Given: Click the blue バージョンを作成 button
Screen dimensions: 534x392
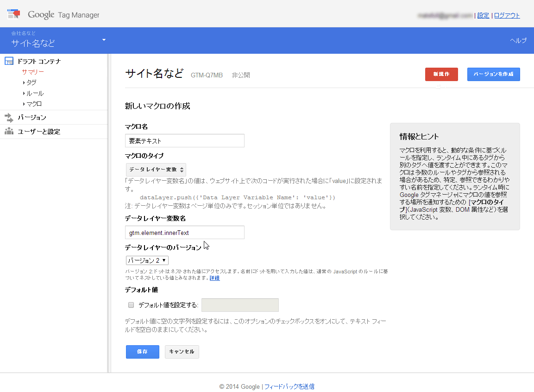Looking at the screenshot, I should click(x=493, y=74).
